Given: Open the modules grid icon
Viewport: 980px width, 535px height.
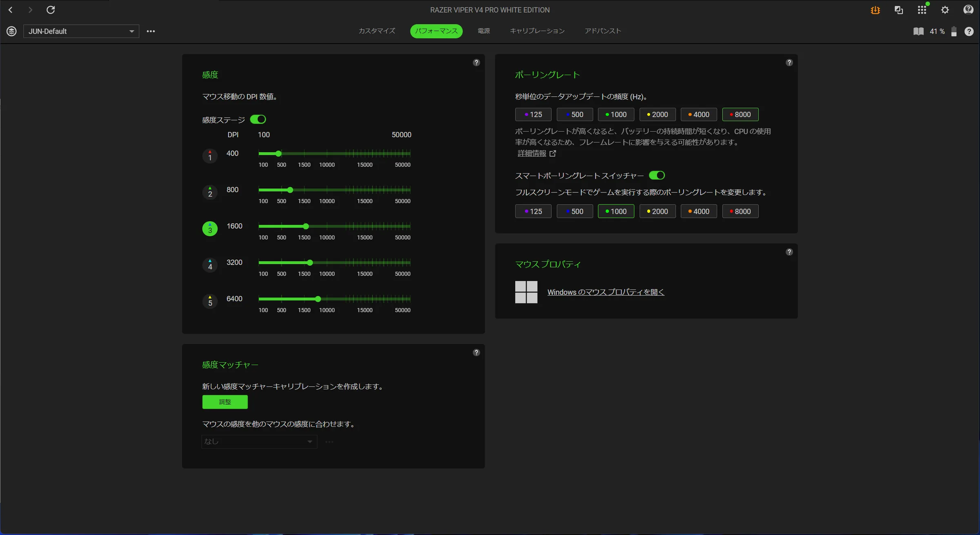Looking at the screenshot, I should tap(922, 10).
